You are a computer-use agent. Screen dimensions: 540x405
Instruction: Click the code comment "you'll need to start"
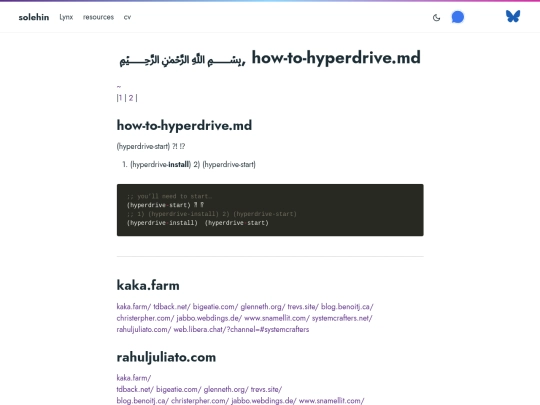click(x=169, y=196)
